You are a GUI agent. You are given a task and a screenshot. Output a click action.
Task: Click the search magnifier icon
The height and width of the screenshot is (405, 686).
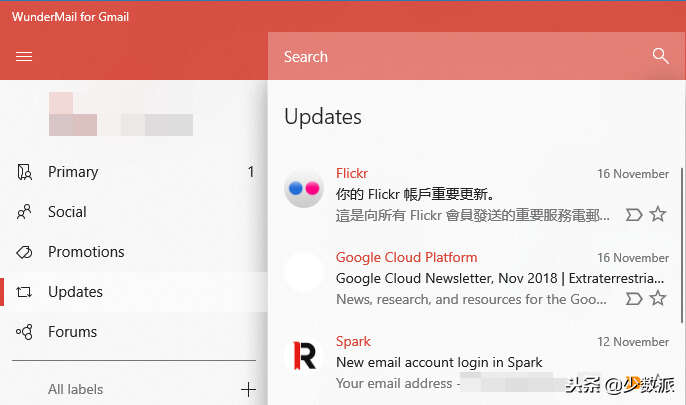(660, 56)
